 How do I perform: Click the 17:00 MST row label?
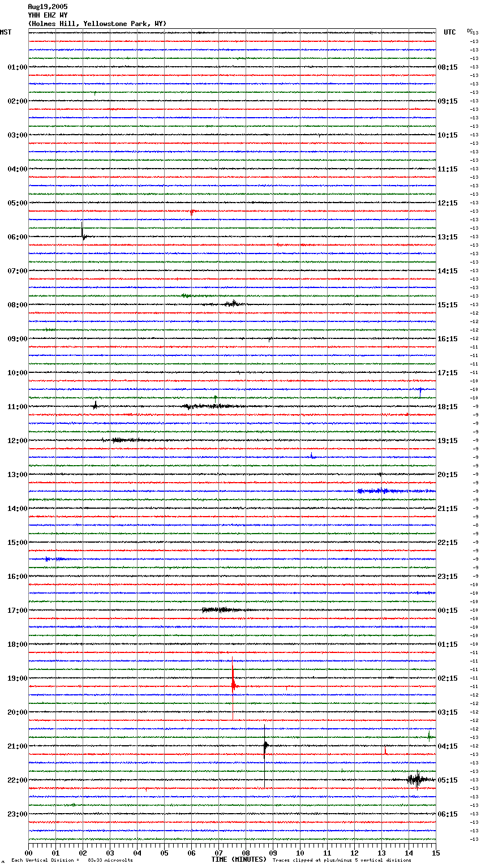click(18, 611)
